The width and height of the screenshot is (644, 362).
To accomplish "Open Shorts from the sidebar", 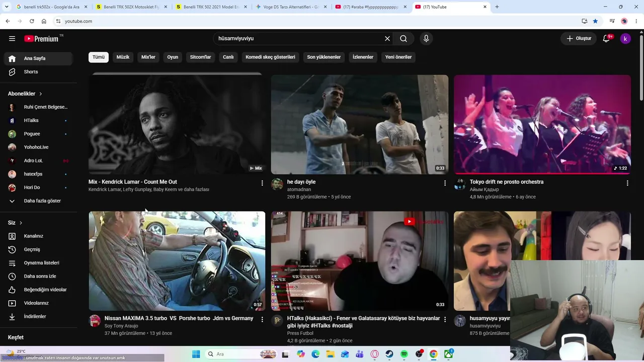I will pyautogui.click(x=38, y=72).
